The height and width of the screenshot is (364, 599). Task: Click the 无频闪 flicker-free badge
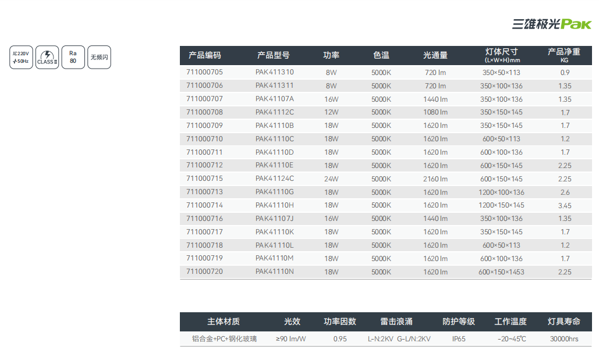(99, 58)
